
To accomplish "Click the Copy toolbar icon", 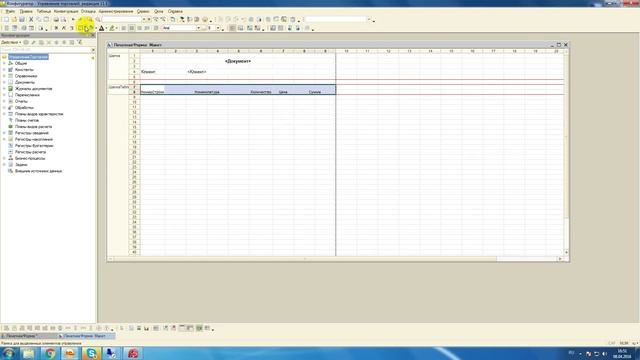I will [39, 19].
